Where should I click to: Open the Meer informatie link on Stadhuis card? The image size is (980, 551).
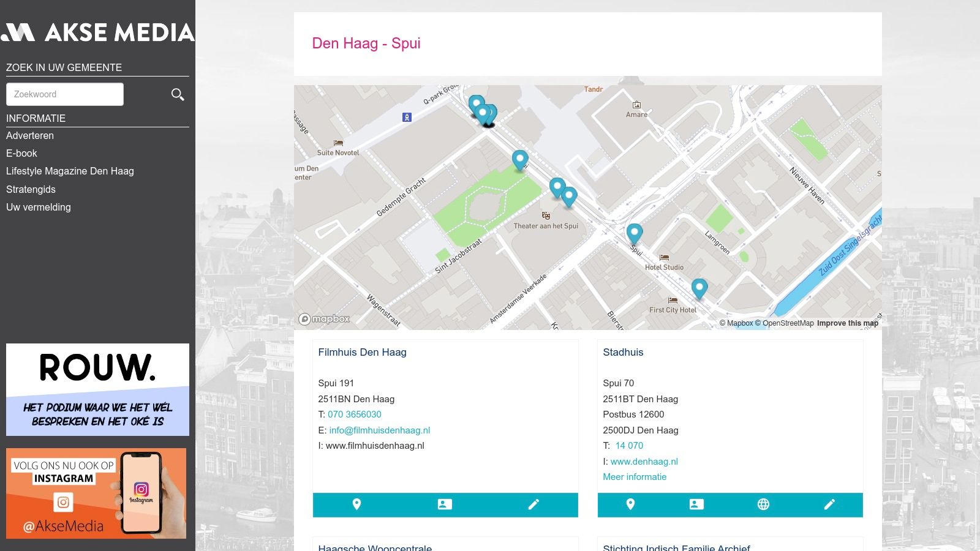(635, 476)
